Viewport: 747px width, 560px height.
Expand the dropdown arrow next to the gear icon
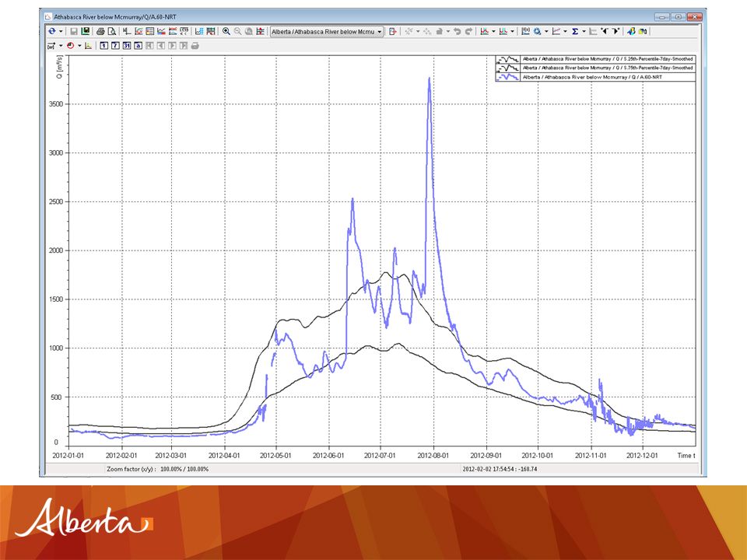click(546, 31)
